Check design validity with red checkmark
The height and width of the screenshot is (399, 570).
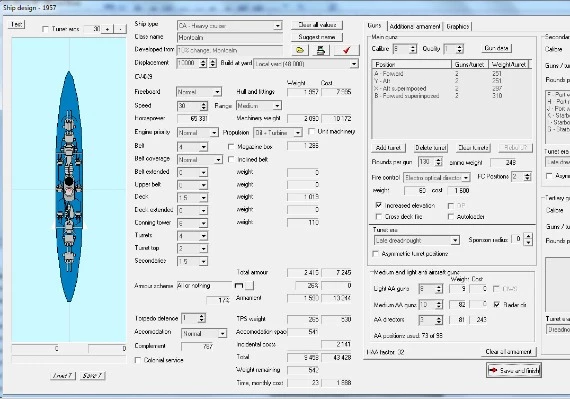(x=346, y=50)
